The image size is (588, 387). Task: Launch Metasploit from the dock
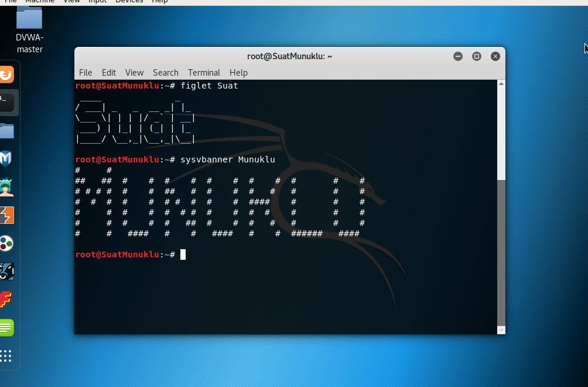pyautogui.click(x=6, y=159)
